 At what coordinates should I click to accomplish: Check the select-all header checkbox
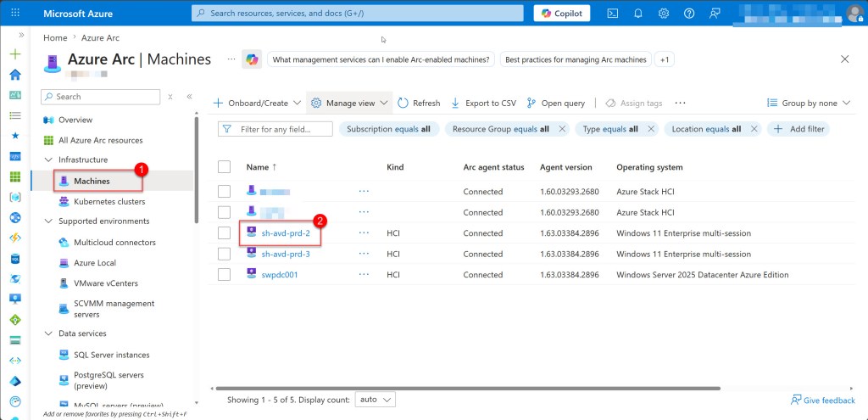tap(224, 167)
